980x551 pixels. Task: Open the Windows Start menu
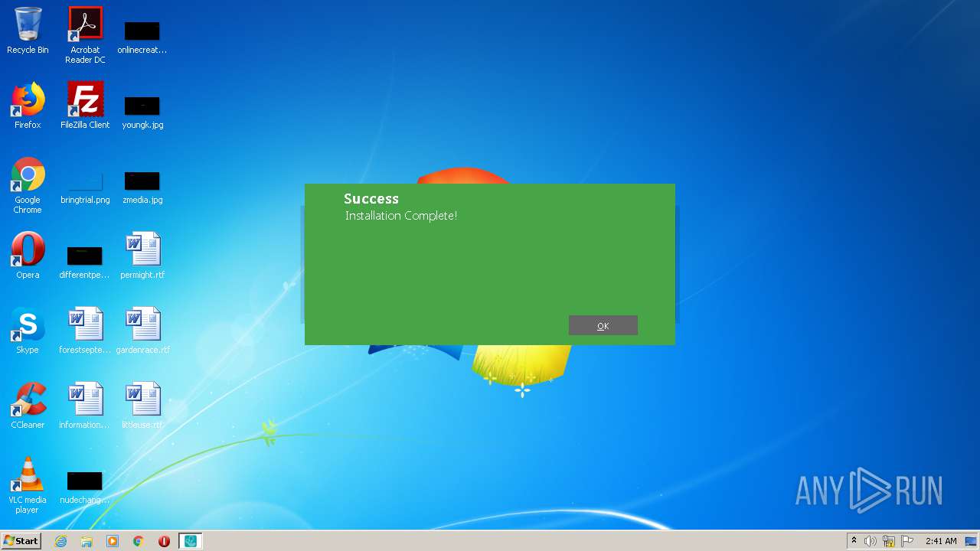tap(21, 541)
